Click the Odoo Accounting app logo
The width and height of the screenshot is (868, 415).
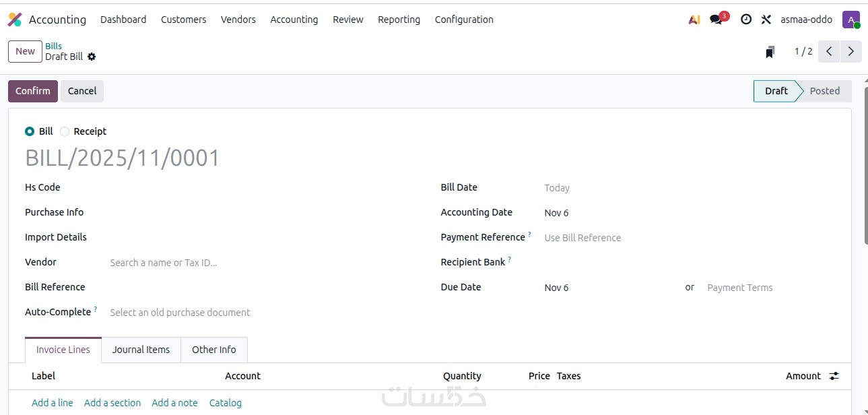click(x=15, y=20)
